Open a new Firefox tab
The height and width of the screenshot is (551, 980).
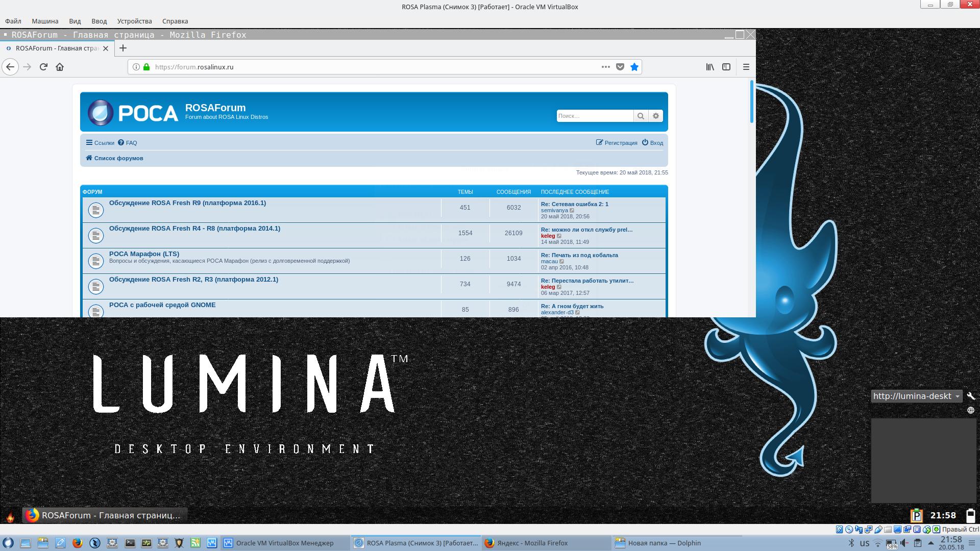tap(122, 48)
